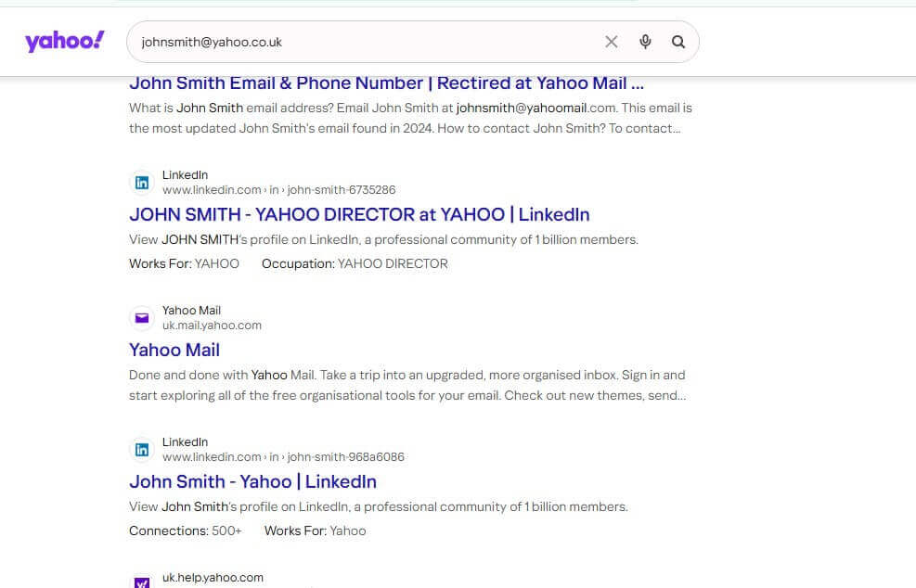Image resolution: width=916 pixels, height=588 pixels.
Task: Click the favicon next to uk.help.yahoo.com
Action: click(x=142, y=582)
